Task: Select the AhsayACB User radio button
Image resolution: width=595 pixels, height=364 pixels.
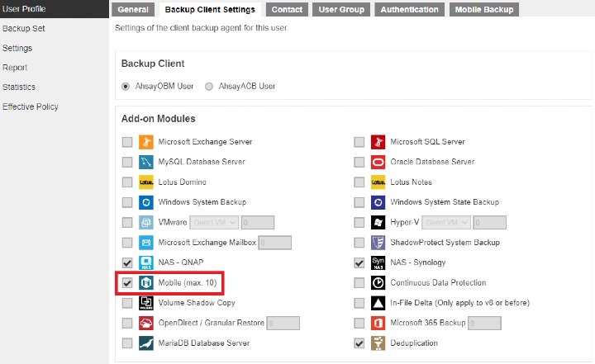Action: 209,87
